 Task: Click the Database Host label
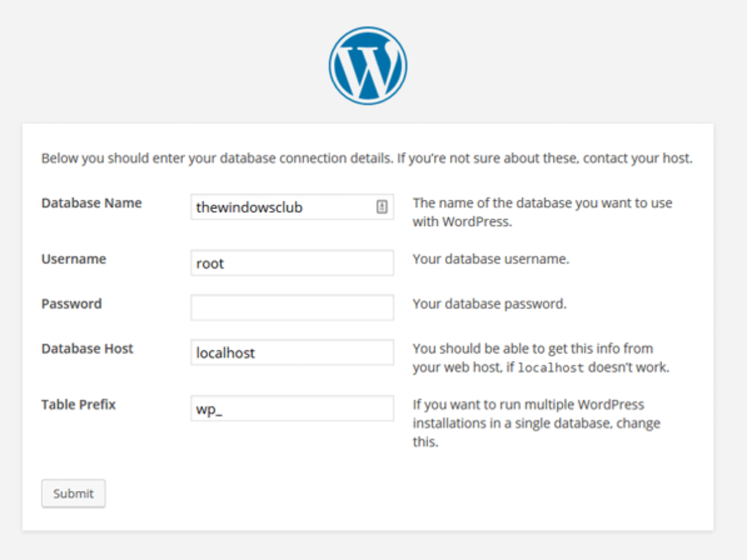(87, 348)
